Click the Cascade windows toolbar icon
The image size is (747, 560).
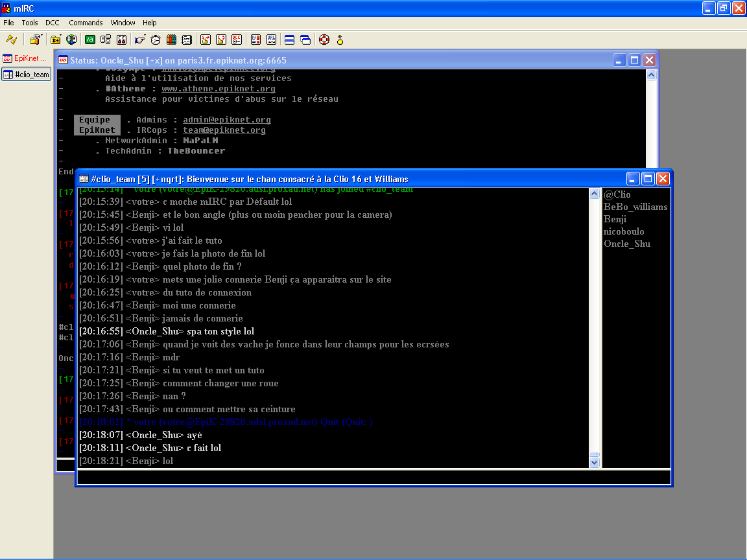pyautogui.click(x=305, y=40)
